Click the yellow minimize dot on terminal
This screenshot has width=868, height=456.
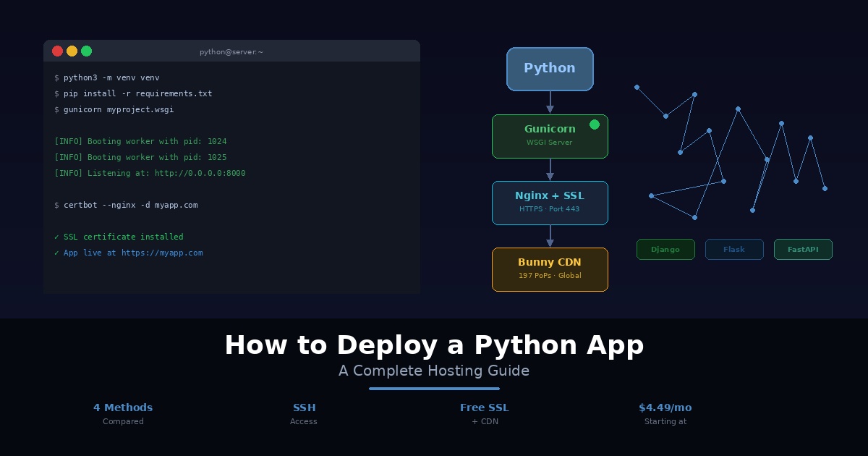(x=72, y=51)
